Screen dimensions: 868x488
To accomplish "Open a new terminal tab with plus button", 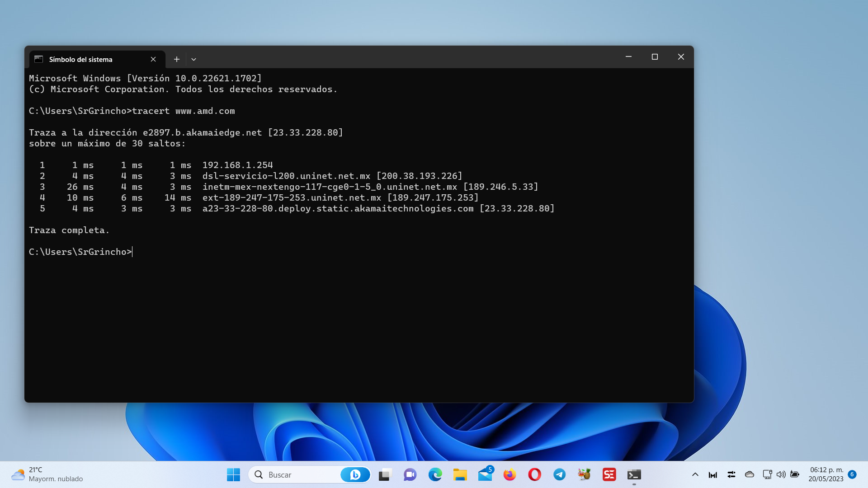I will (x=177, y=59).
